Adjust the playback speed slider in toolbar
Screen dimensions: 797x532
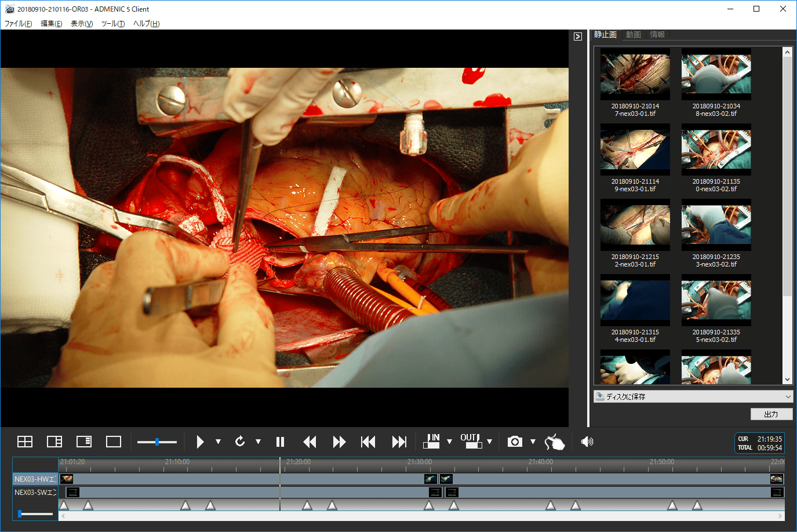(157, 442)
